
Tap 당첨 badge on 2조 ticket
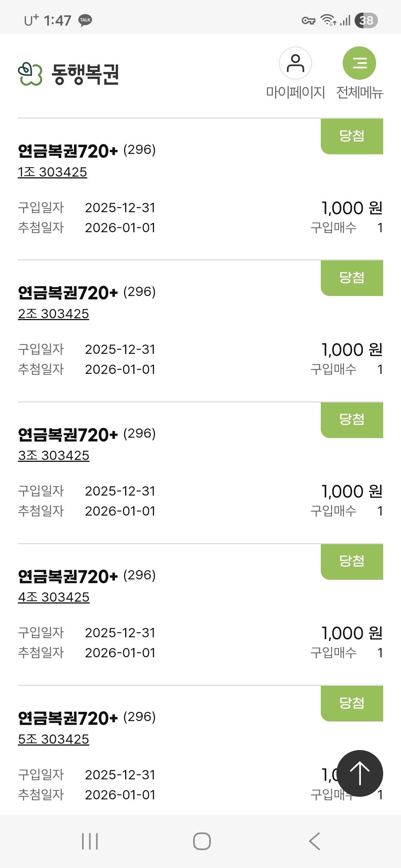pos(352,278)
